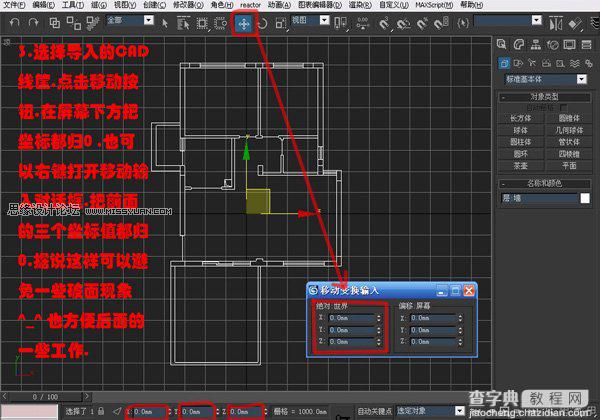Screen dimensions: 600x420
Task: Toggle absolute/offset transform type-in mode icon
Action: point(117,411)
